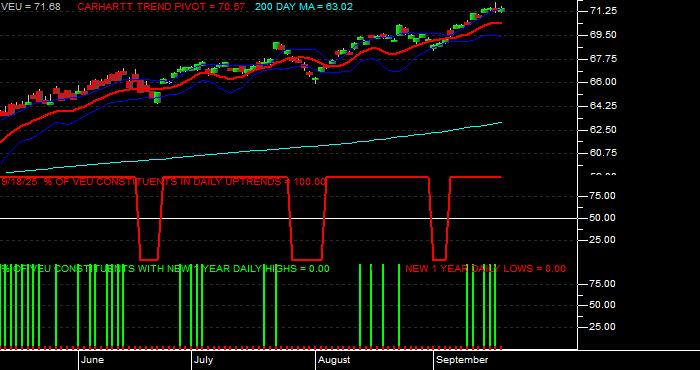Click the VEU = 71.68 price label
Screen dimensions: 700x370
point(30,7)
